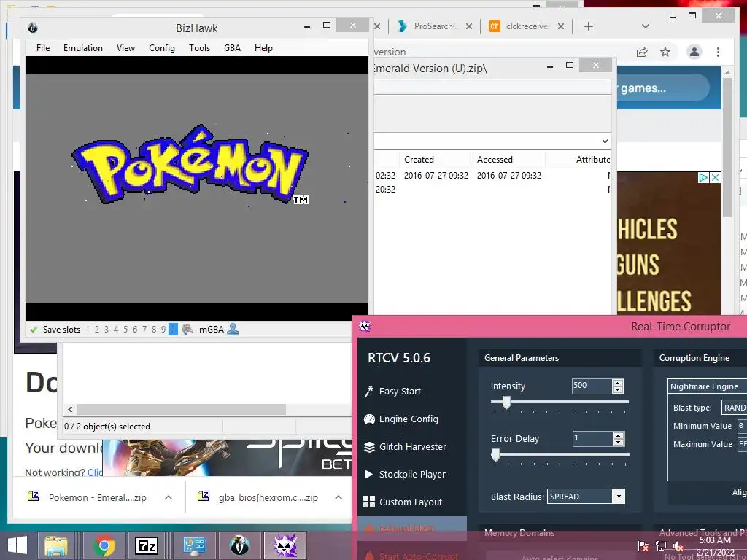Select save slot 9 in BizHawk status bar

(163, 330)
